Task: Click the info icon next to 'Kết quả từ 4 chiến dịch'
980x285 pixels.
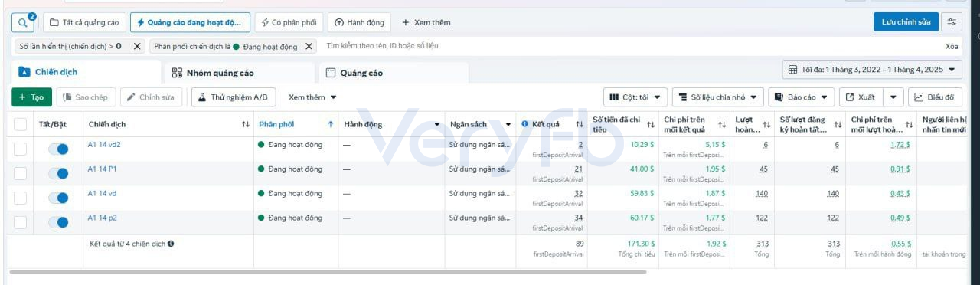Action: (171, 244)
